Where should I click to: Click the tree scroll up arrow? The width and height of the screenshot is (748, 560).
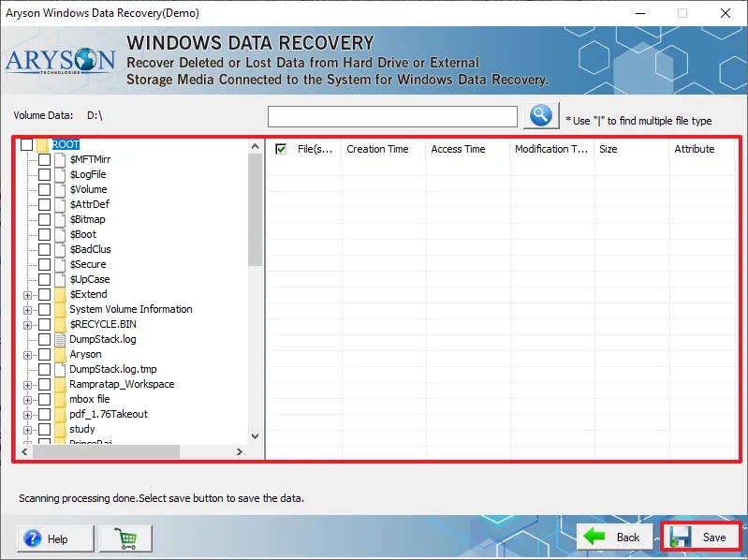point(256,146)
